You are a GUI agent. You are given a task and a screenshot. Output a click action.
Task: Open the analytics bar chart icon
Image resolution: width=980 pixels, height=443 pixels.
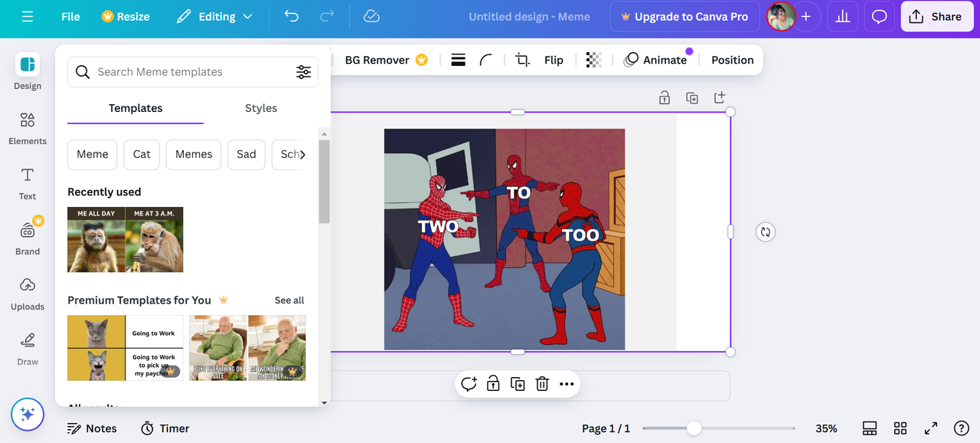point(842,16)
